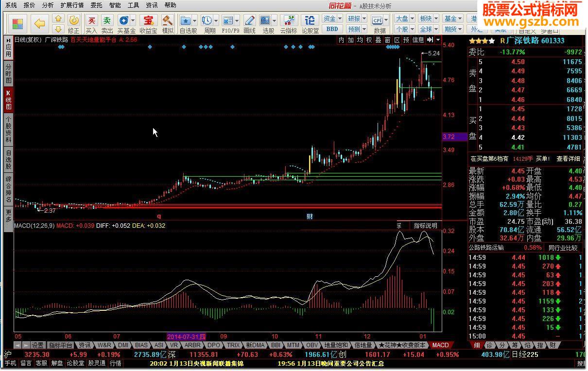Open the 报价 menu
Screen dimensions: 588x371
[29, 5]
